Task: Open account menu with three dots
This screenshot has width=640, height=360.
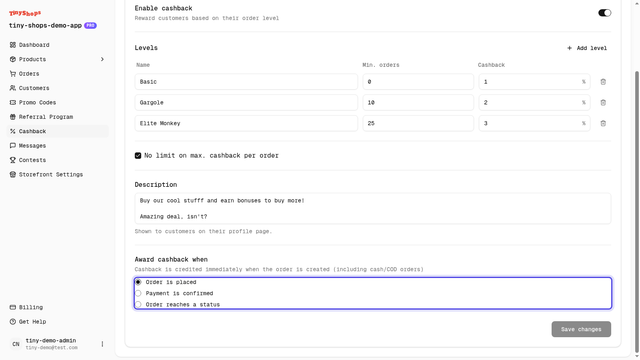Action: pyautogui.click(x=102, y=344)
